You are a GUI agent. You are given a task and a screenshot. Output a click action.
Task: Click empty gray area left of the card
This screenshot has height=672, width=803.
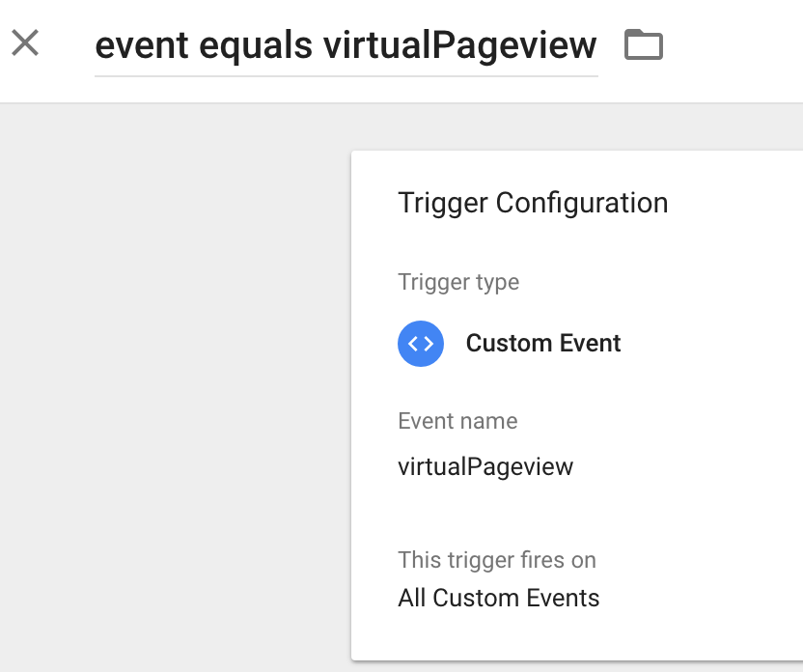[174, 384]
